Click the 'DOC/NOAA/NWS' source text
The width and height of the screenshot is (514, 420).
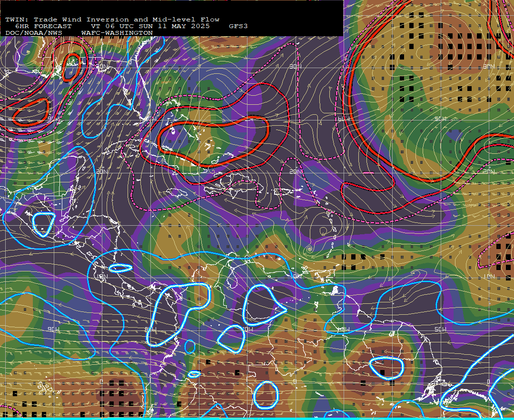[33, 33]
